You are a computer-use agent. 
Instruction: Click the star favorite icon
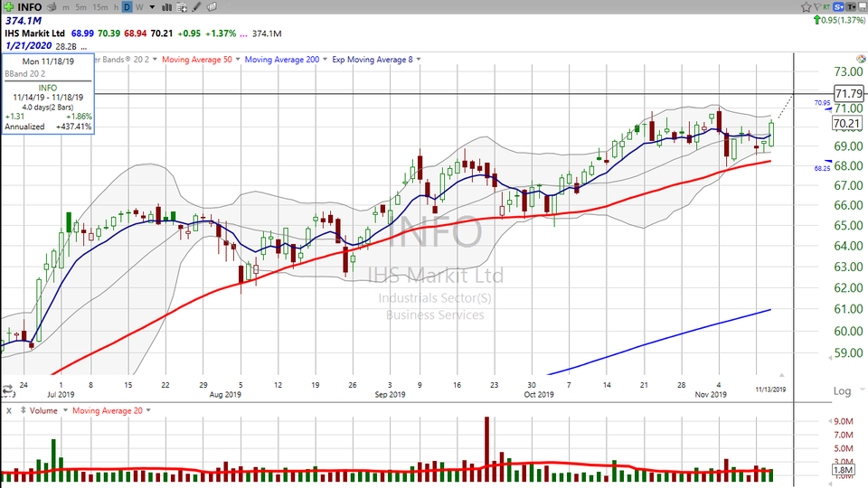[x=806, y=7]
